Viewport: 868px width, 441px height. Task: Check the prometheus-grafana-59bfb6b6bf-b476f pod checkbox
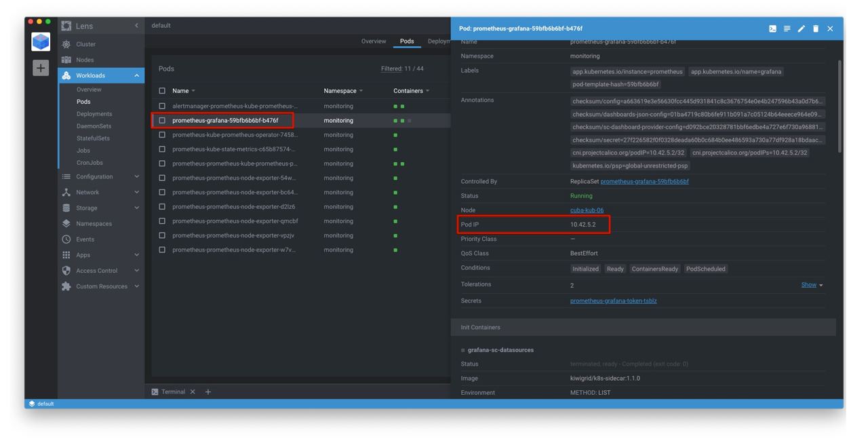162,120
